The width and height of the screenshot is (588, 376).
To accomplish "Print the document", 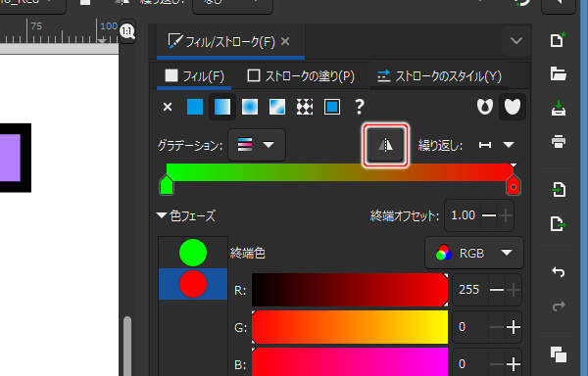I will click(x=558, y=142).
